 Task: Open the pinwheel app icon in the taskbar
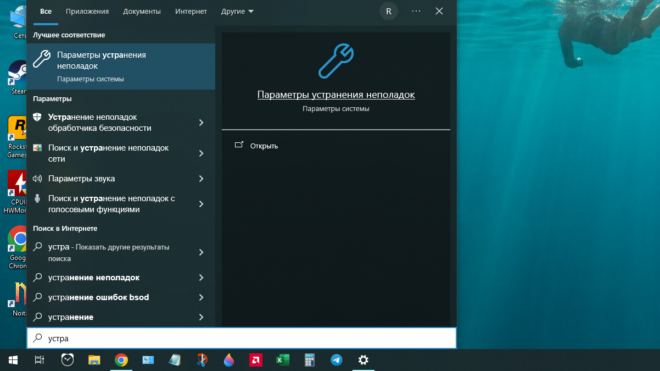coord(202,360)
